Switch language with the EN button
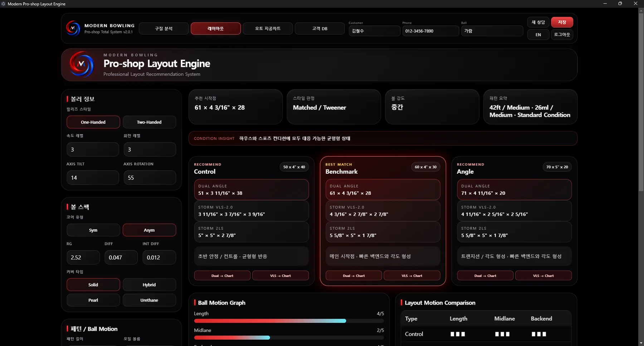The image size is (644, 346). click(538, 35)
